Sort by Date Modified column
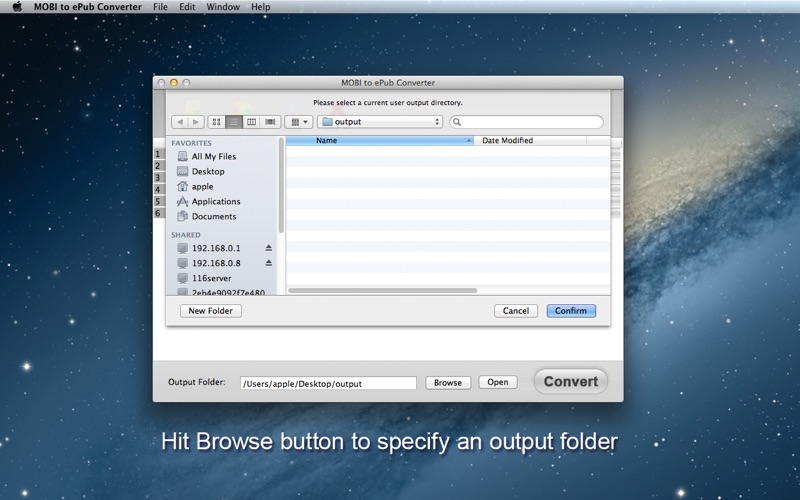Viewport: 800px width, 500px height. [x=530, y=140]
